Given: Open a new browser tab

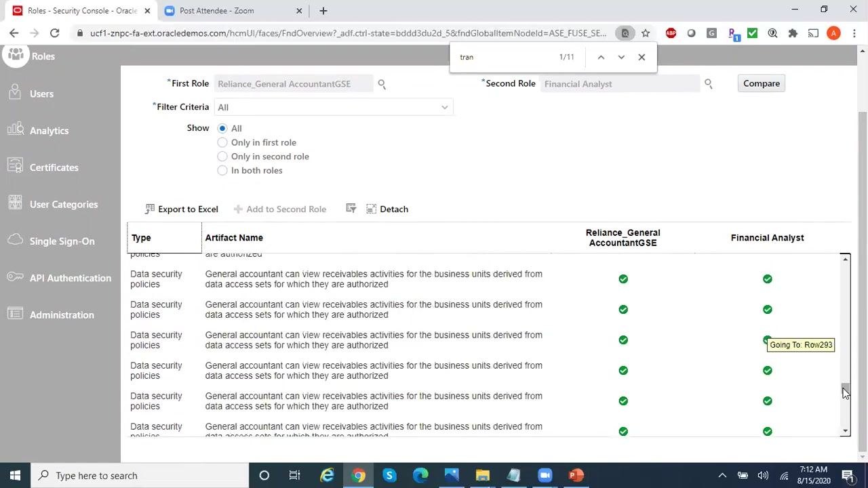Looking at the screenshot, I should pyautogui.click(x=323, y=11).
